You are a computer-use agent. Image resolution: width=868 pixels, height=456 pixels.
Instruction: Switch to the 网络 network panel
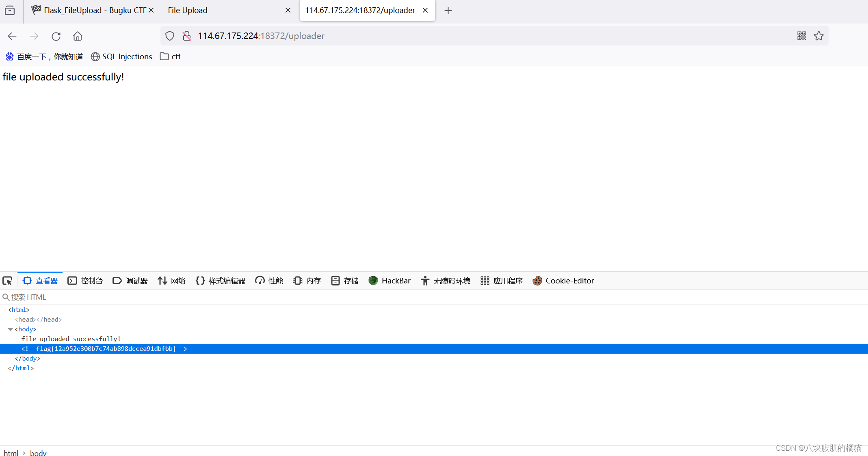point(172,281)
